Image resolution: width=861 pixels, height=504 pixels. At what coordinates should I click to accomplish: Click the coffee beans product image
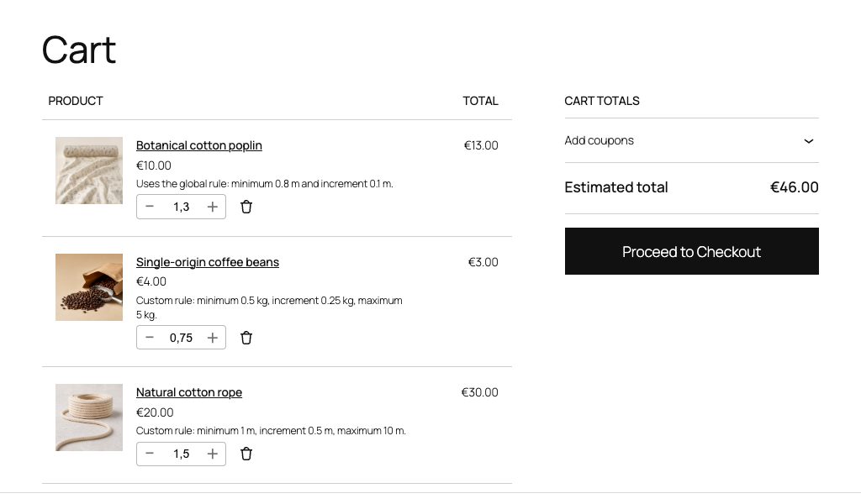[89, 287]
